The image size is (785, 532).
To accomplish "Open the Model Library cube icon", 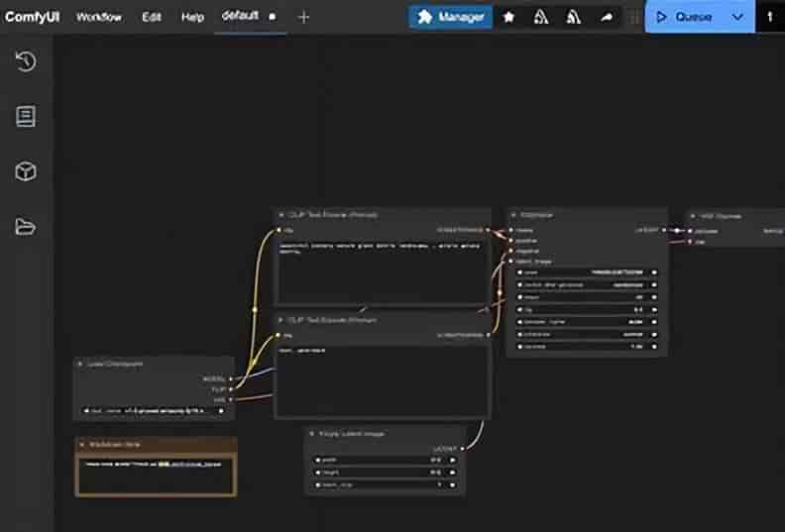I will [26, 171].
